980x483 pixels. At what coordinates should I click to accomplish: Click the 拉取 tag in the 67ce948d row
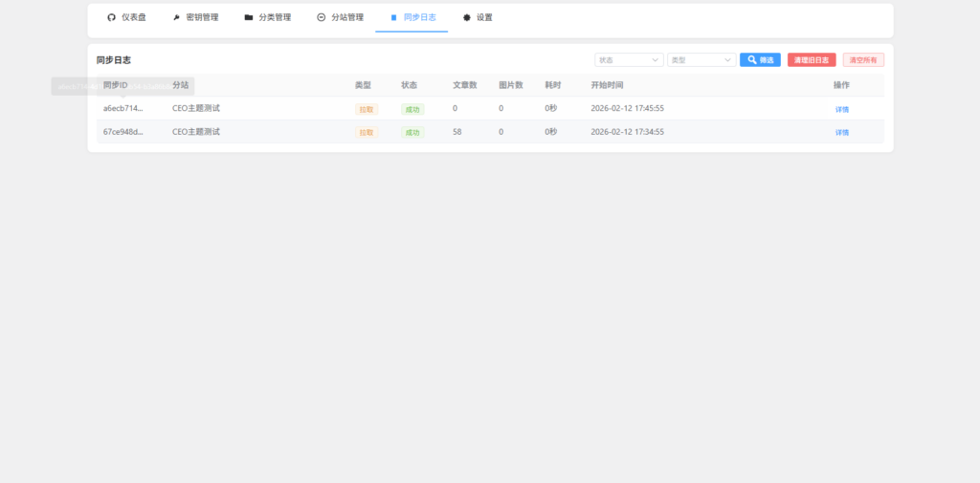click(x=367, y=132)
